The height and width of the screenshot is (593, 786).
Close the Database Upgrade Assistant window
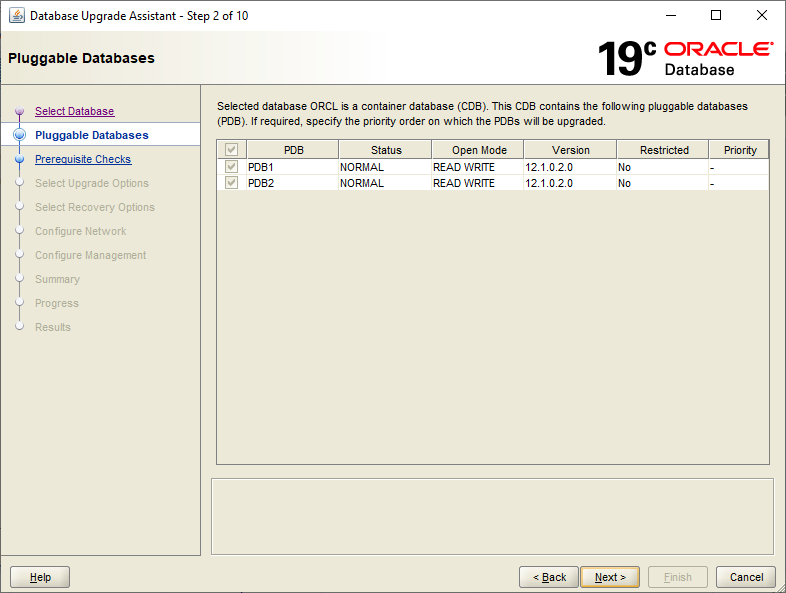click(x=761, y=16)
